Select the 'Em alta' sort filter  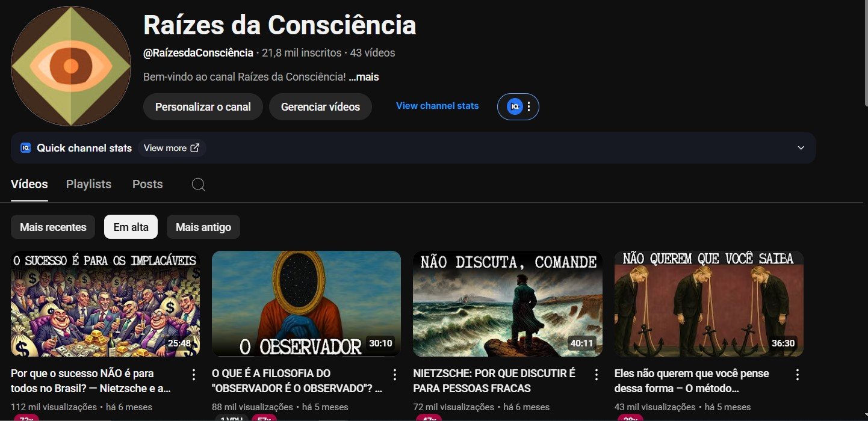pyautogui.click(x=131, y=227)
